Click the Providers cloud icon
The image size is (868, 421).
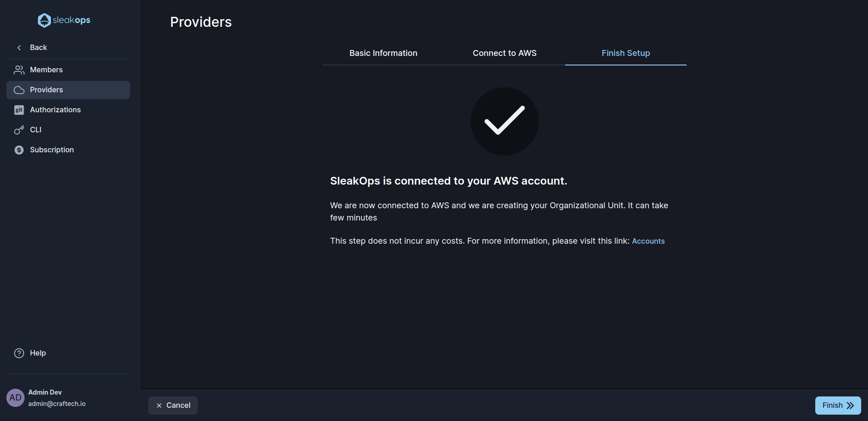tap(19, 90)
